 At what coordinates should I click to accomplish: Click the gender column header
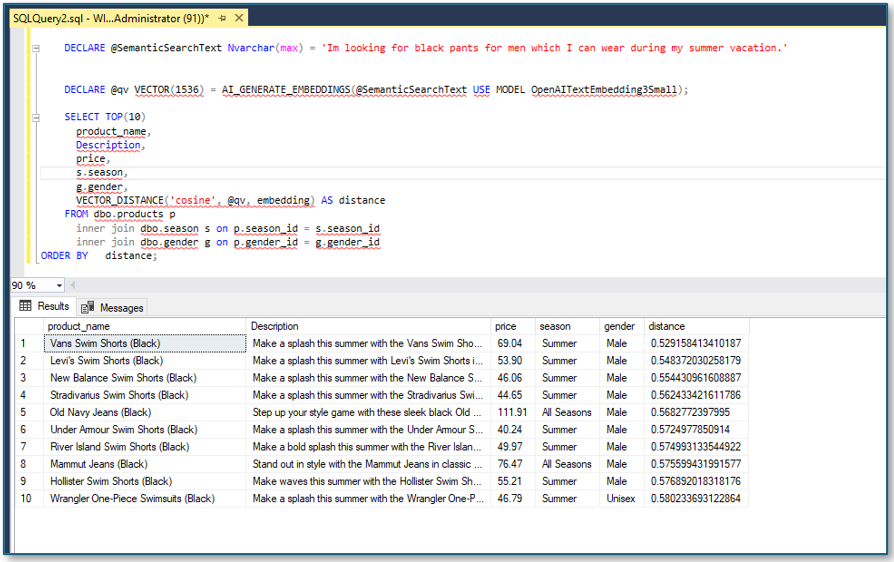click(621, 326)
